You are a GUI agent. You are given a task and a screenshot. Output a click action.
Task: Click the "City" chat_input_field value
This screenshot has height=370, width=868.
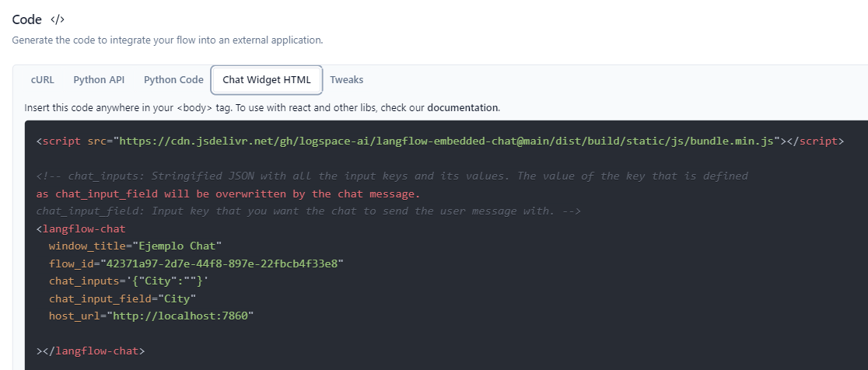click(177, 298)
